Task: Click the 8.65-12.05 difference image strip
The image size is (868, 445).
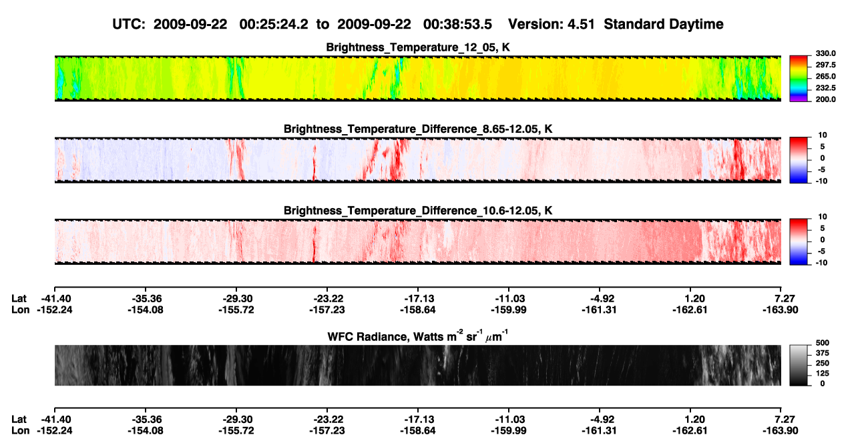Action: click(x=418, y=159)
